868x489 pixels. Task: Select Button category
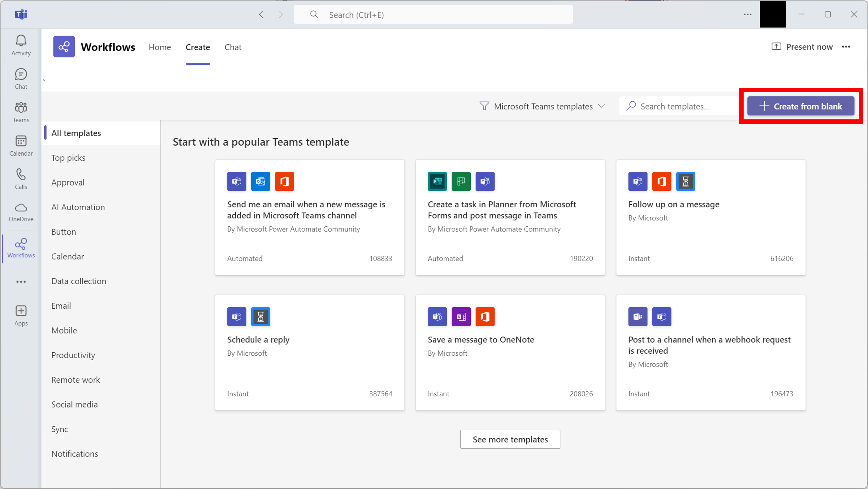101,232
